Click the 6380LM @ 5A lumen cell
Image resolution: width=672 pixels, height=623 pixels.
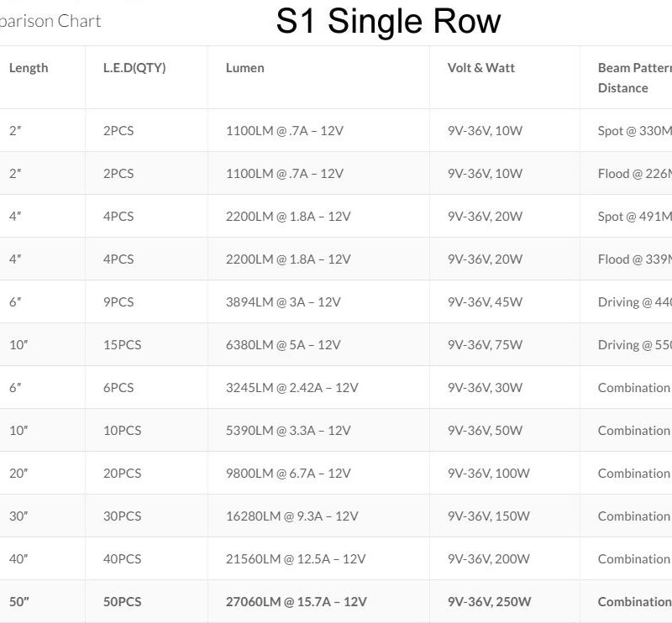point(283,345)
